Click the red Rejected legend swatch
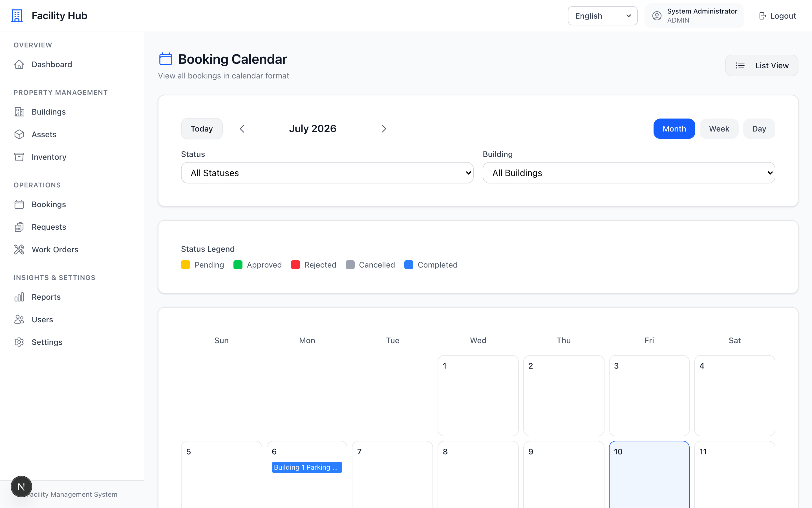812x508 pixels. click(295, 265)
